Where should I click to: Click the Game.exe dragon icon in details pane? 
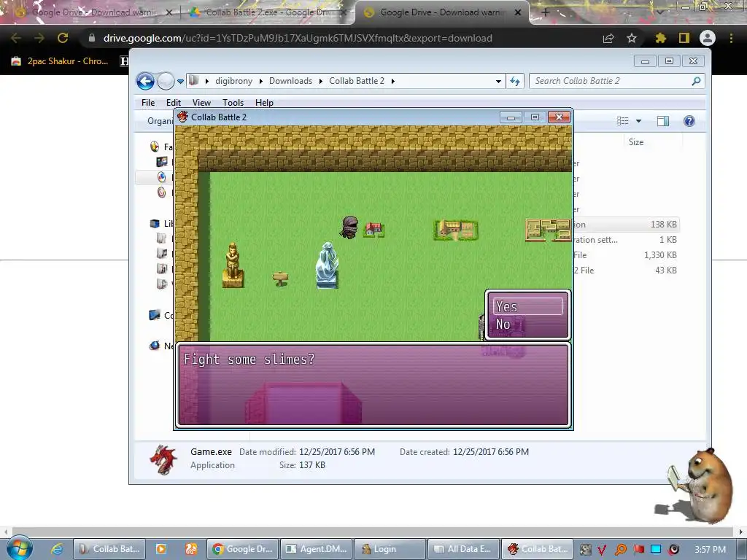(x=163, y=459)
